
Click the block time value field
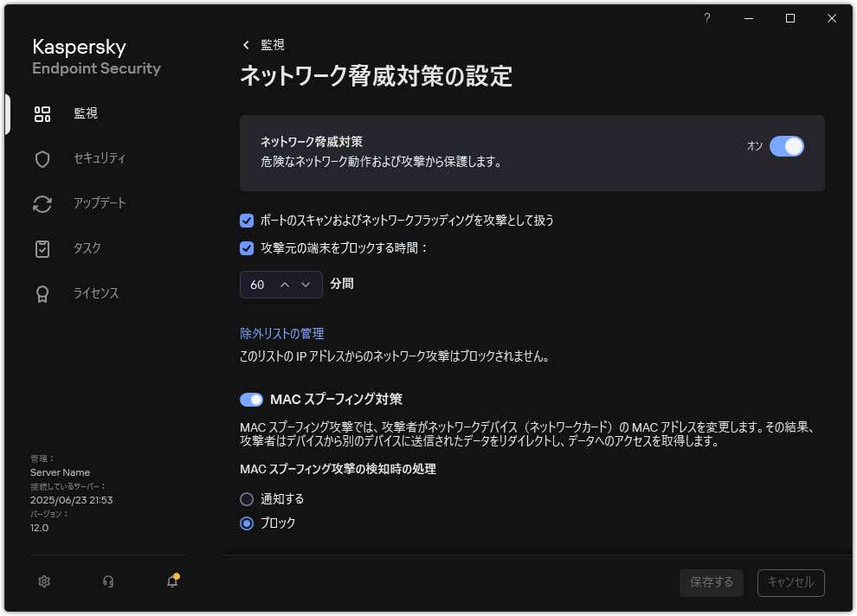260,284
